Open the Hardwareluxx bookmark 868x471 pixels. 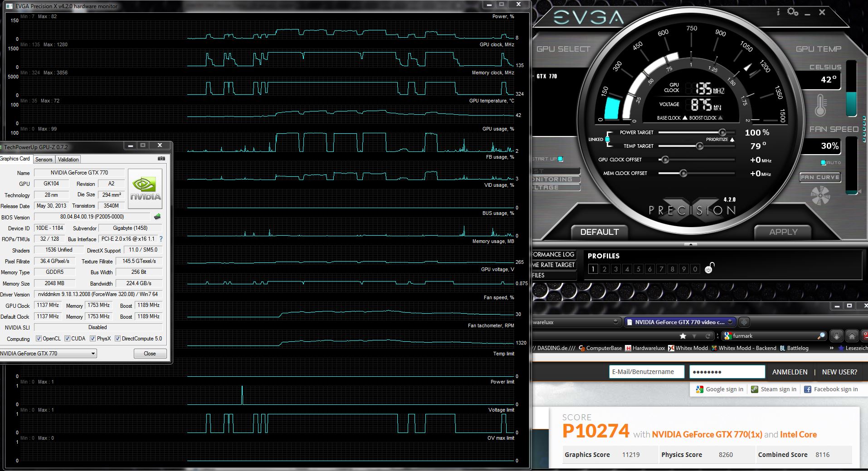(645, 348)
